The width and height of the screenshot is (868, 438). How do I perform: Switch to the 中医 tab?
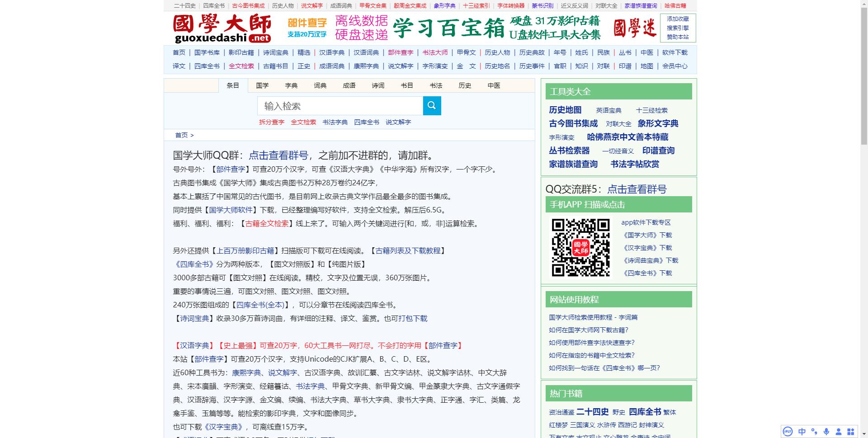coord(494,85)
